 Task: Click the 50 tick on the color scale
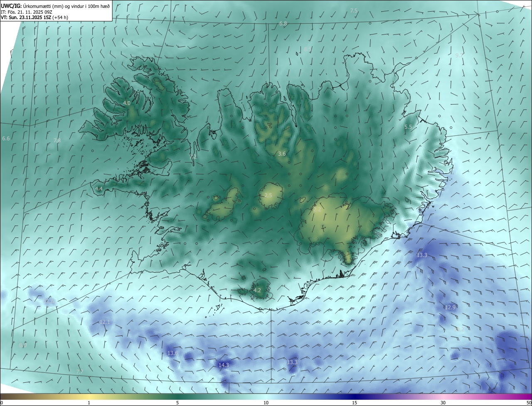click(x=529, y=403)
